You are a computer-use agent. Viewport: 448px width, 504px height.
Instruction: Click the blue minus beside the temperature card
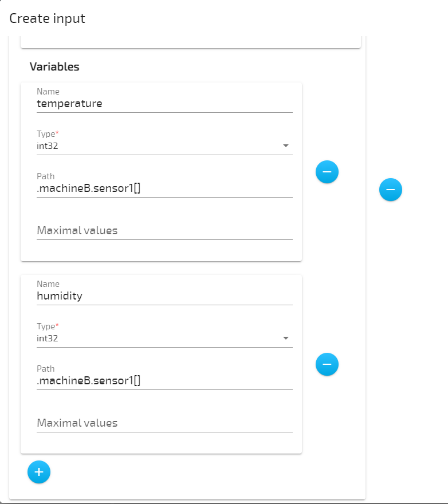(x=327, y=171)
